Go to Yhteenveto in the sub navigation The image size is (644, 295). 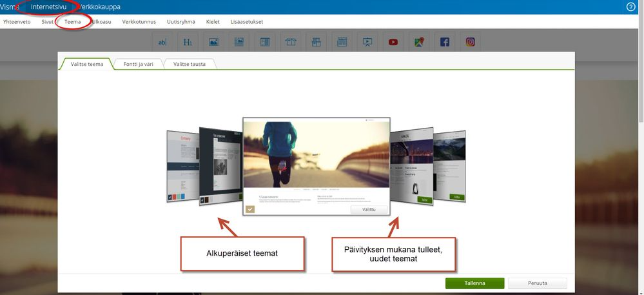(x=17, y=22)
